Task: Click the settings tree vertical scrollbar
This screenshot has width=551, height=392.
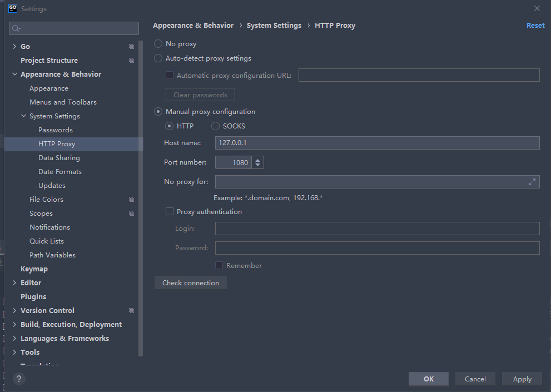Action: [141, 199]
